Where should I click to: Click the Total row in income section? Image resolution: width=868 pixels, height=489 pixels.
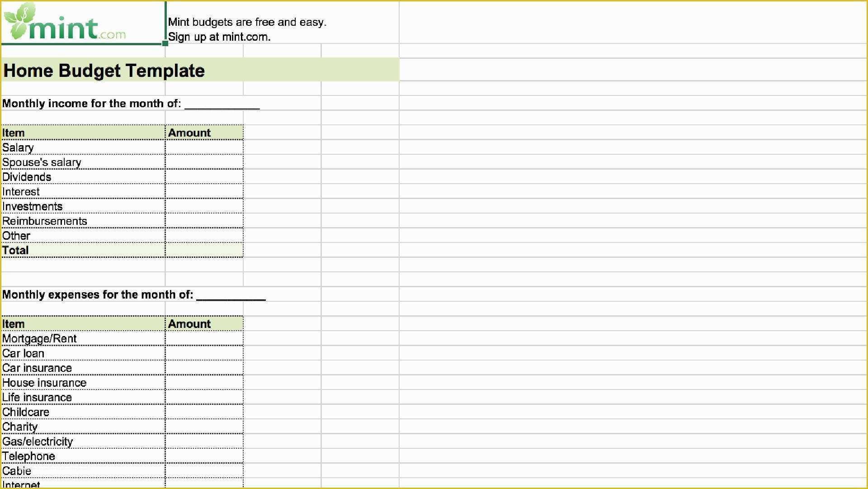83,251
